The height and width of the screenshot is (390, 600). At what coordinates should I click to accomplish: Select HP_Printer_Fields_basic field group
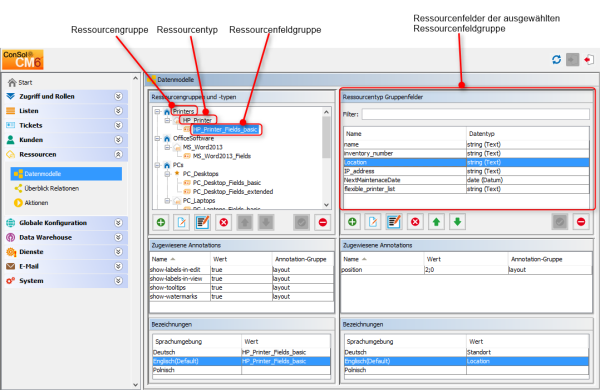point(225,129)
